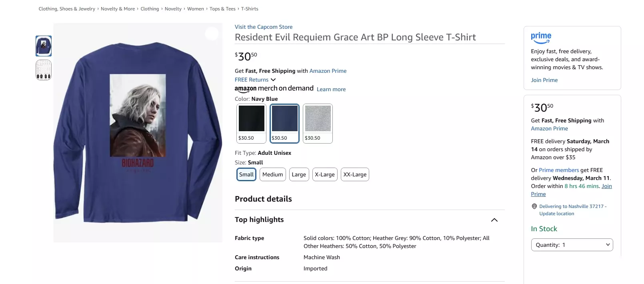Click the round share icon on product image
This screenshot has height=284, width=644.
[212, 34]
